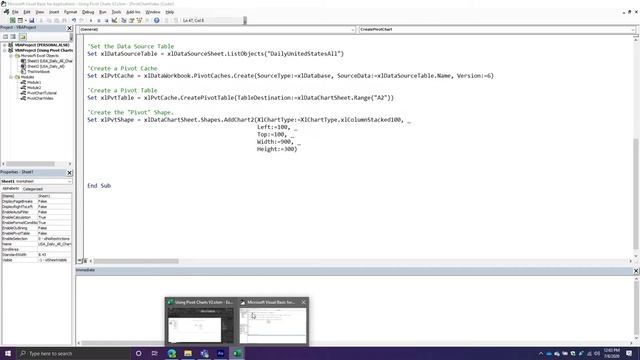Collapse VBAProject (PERSONAL.XLSB) tree node
The width and height of the screenshot is (640, 360).
[5, 45]
